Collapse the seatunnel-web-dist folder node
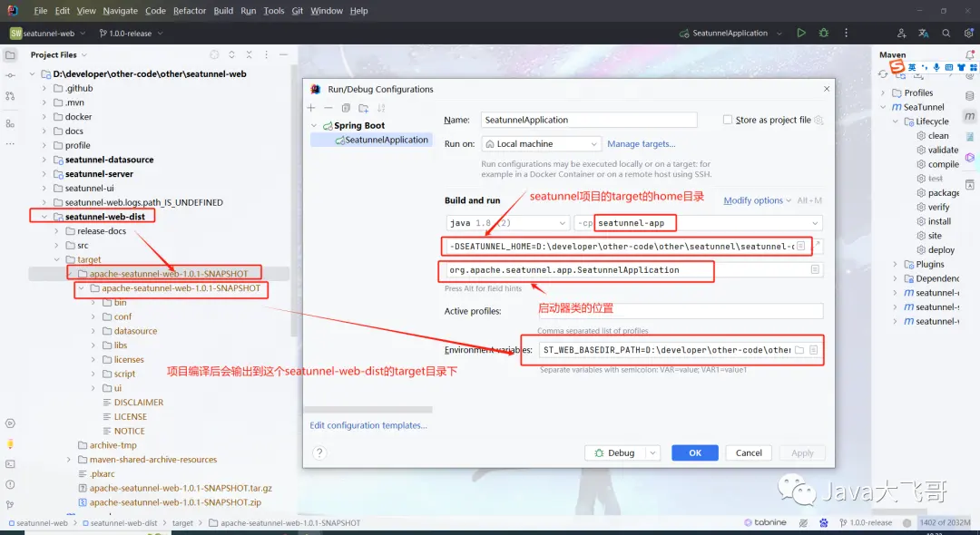980x535 pixels. tap(44, 217)
